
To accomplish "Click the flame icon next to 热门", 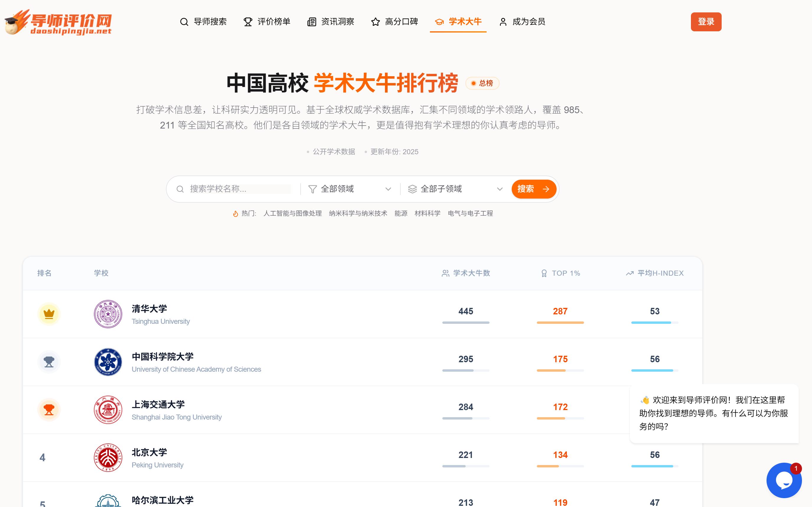I will tap(236, 214).
